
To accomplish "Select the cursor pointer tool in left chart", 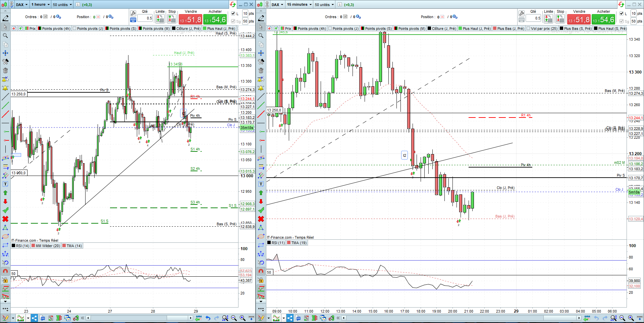I will pyautogui.click(x=5, y=27).
